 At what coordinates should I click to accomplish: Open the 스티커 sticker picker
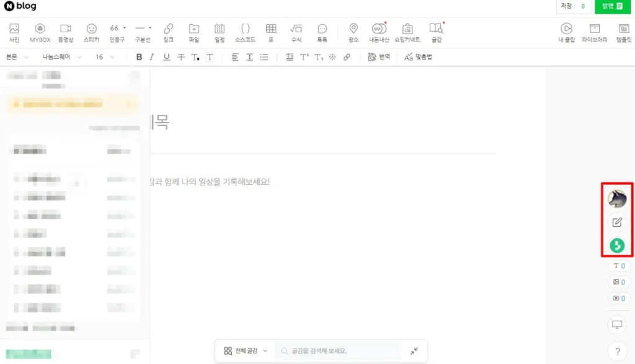[92, 32]
